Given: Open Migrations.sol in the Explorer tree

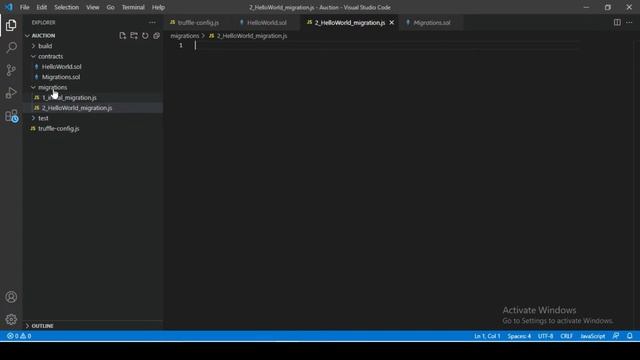Looking at the screenshot, I should (61, 77).
